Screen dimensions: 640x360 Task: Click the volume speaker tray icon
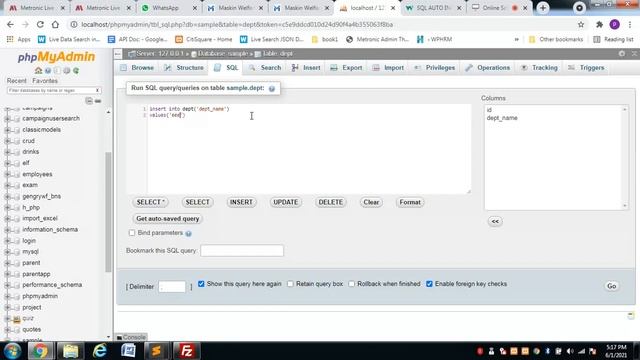click(570, 351)
